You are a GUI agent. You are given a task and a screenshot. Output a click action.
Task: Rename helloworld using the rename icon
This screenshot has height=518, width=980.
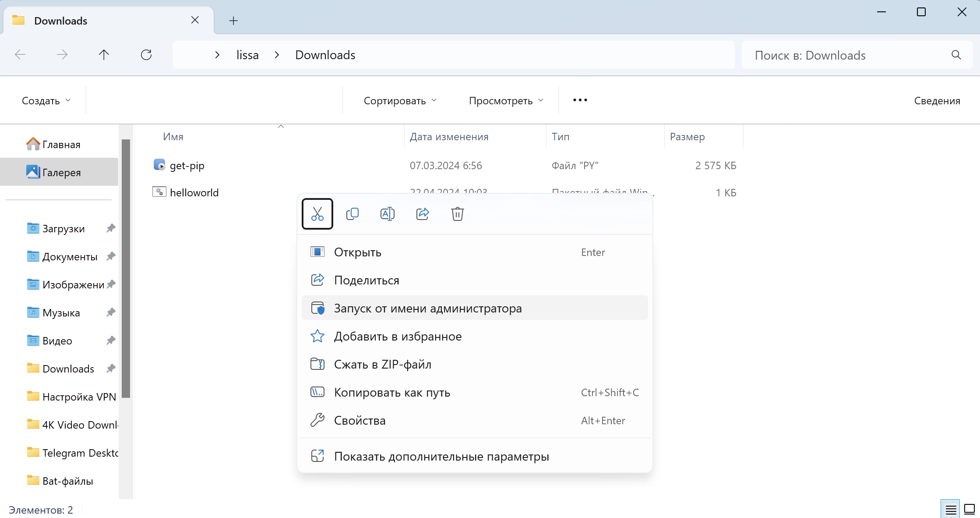tap(388, 214)
